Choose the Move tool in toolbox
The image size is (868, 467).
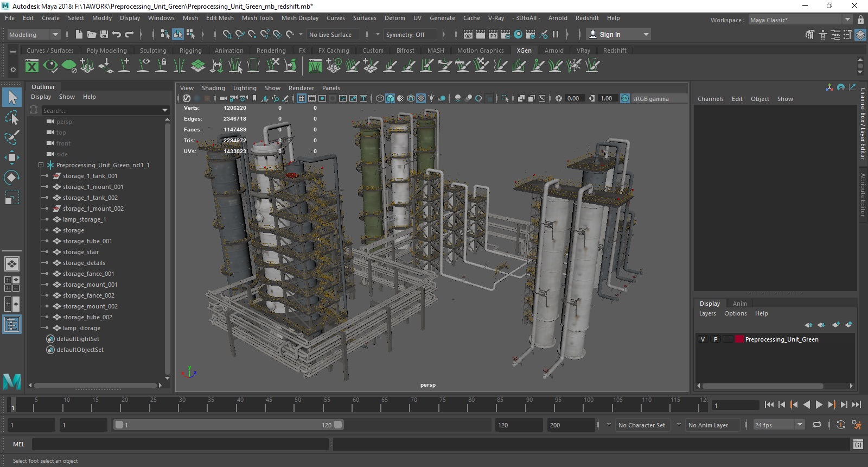coord(12,157)
